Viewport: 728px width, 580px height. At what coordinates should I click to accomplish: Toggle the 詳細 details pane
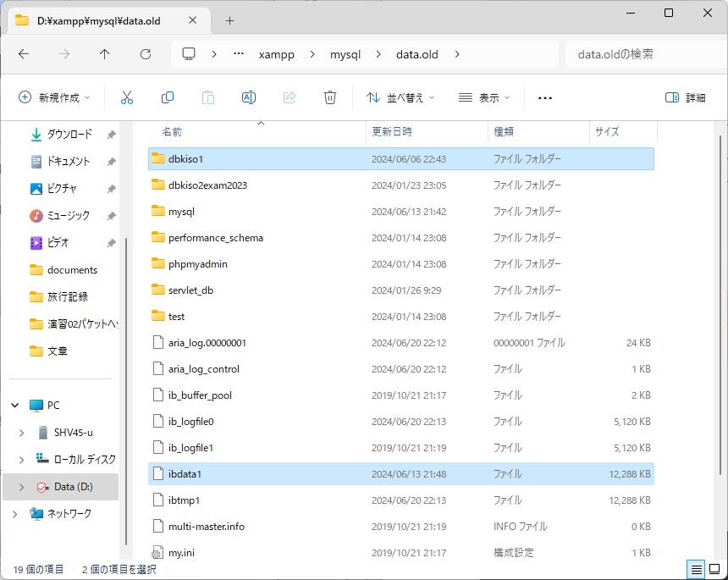tap(686, 97)
